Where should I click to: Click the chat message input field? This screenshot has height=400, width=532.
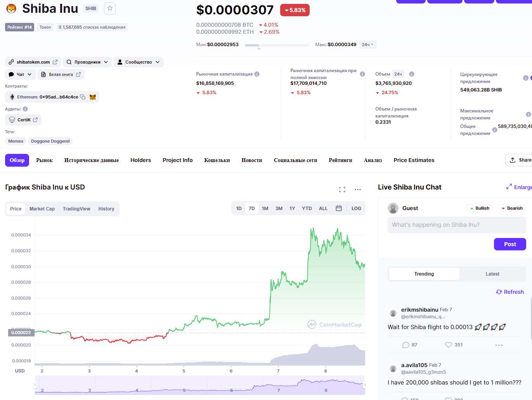[x=457, y=225]
